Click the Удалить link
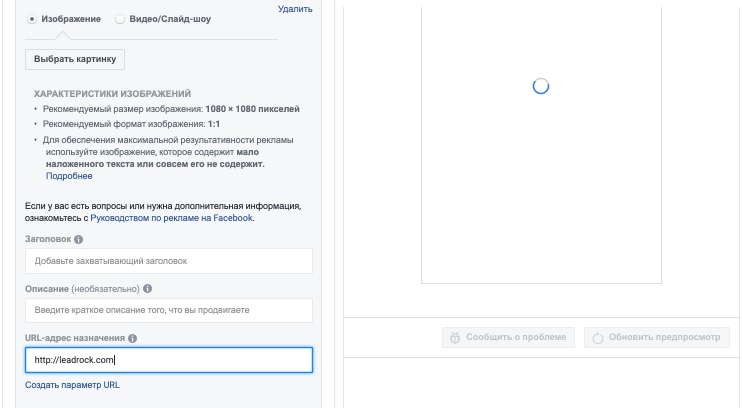The height and width of the screenshot is (408, 742). (295, 9)
